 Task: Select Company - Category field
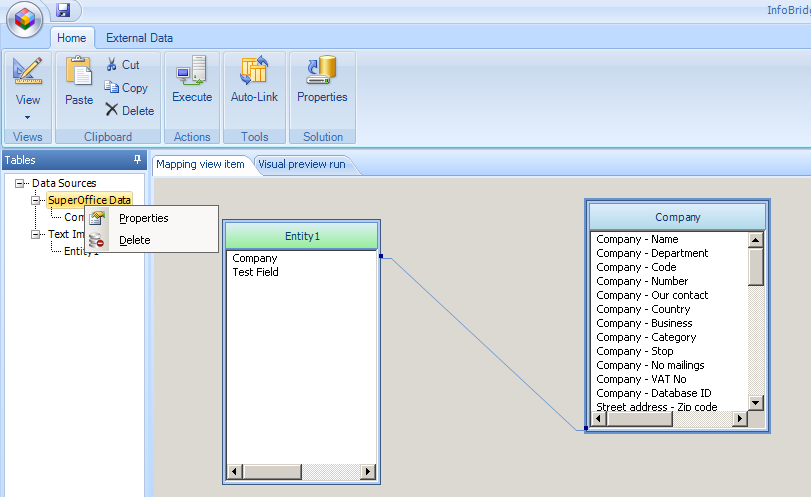click(646, 337)
